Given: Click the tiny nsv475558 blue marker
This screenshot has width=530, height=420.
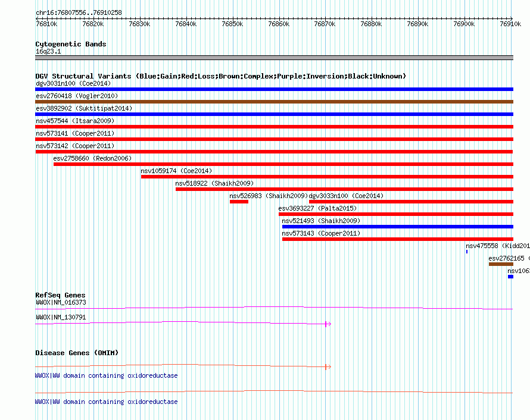Looking at the screenshot, I should (467, 252).
